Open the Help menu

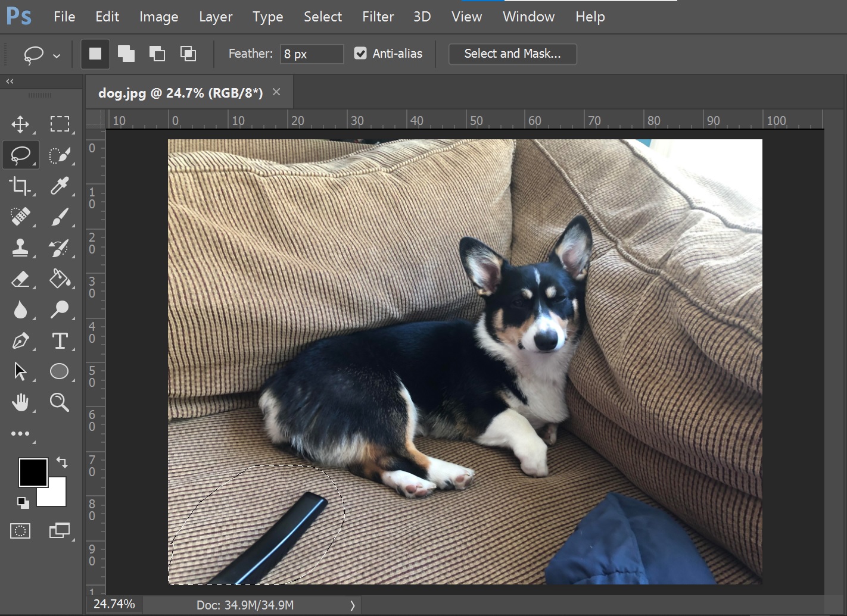pos(590,17)
